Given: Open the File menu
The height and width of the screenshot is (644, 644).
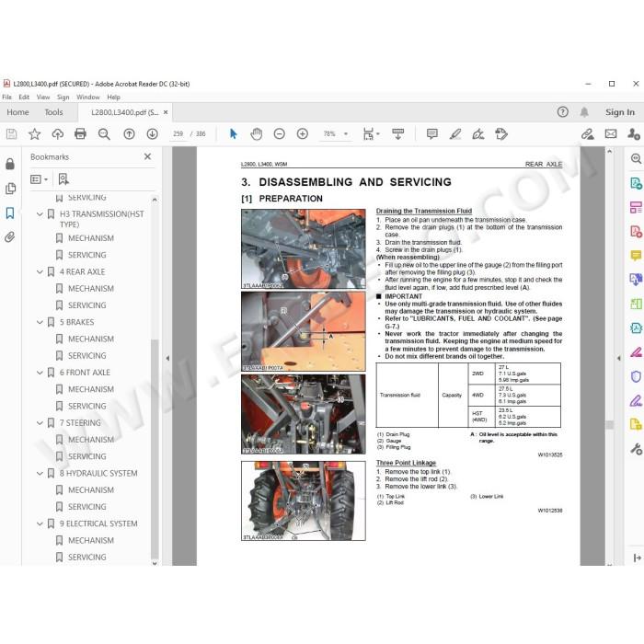Looking at the screenshot, I should (7, 98).
